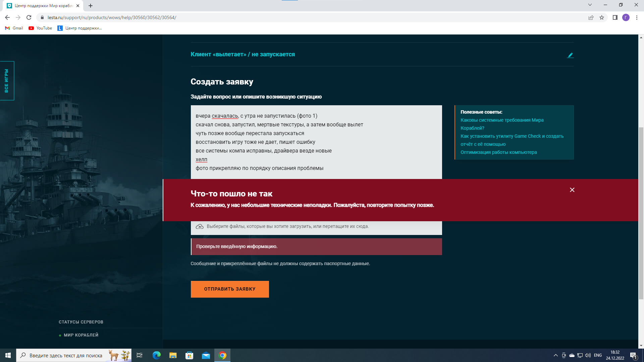644x362 pixels.
Task: Open the Chrome three-dot menu
Action: tap(637, 17)
